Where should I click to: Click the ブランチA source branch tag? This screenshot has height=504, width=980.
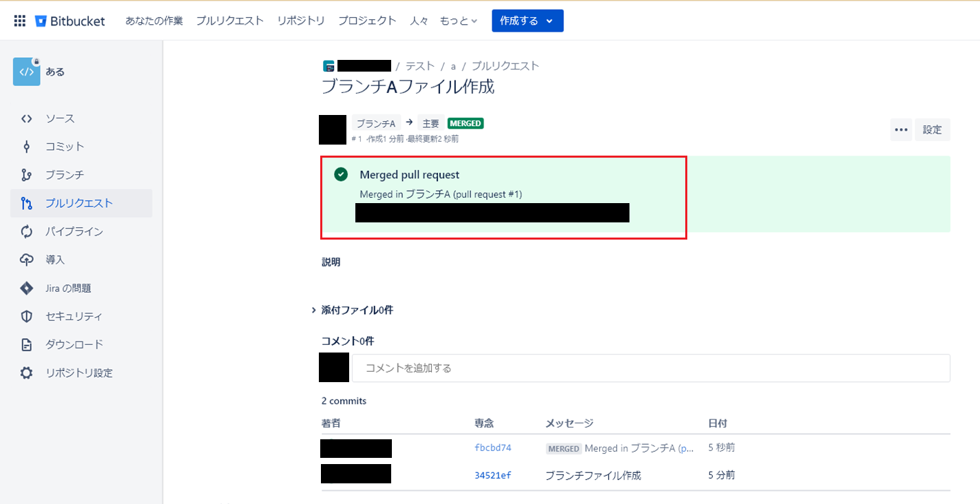pyautogui.click(x=375, y=123)
